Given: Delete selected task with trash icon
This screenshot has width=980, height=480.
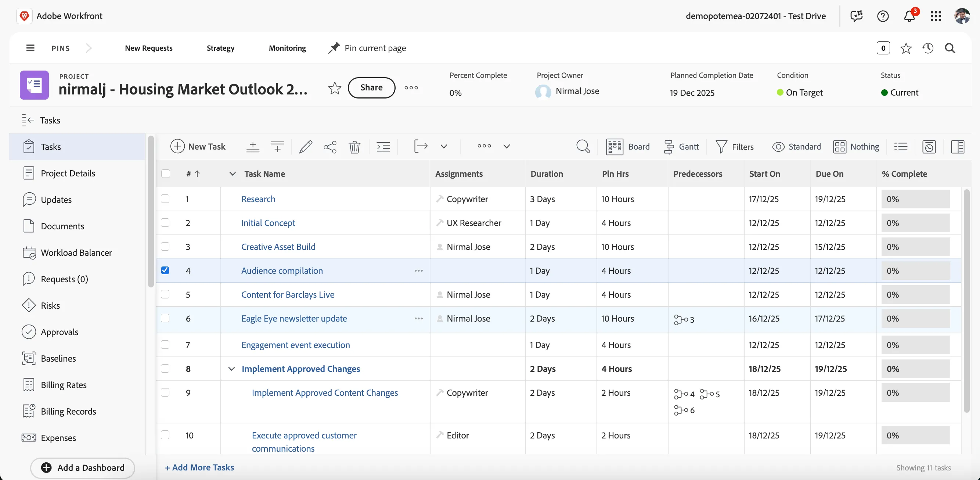Looking at the screenshot, I should [354, 147].
